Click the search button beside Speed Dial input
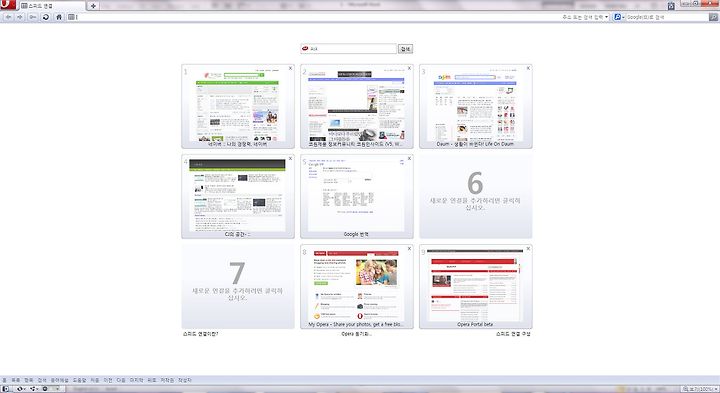 pos(405,49)
